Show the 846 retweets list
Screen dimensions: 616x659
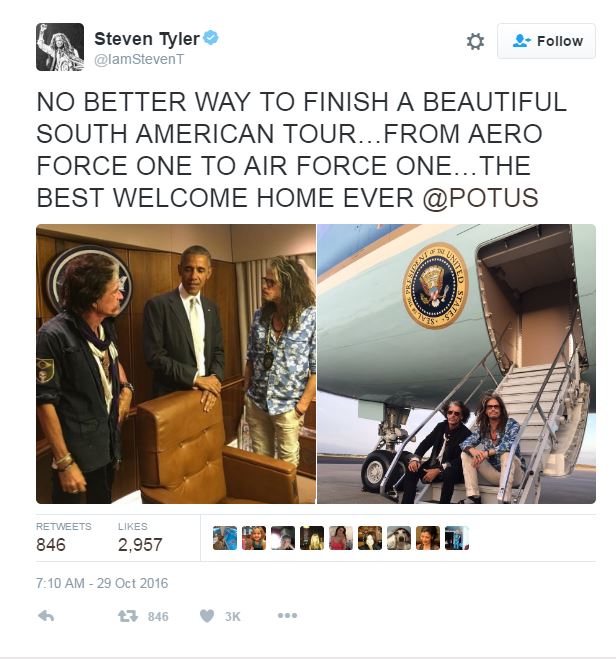click(63, 538)
